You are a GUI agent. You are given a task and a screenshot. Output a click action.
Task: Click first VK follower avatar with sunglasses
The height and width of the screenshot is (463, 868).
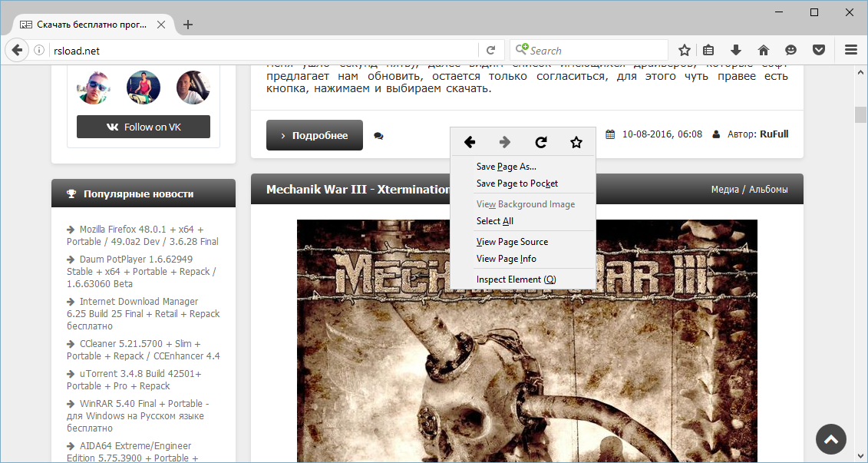[x=94, y=88]
